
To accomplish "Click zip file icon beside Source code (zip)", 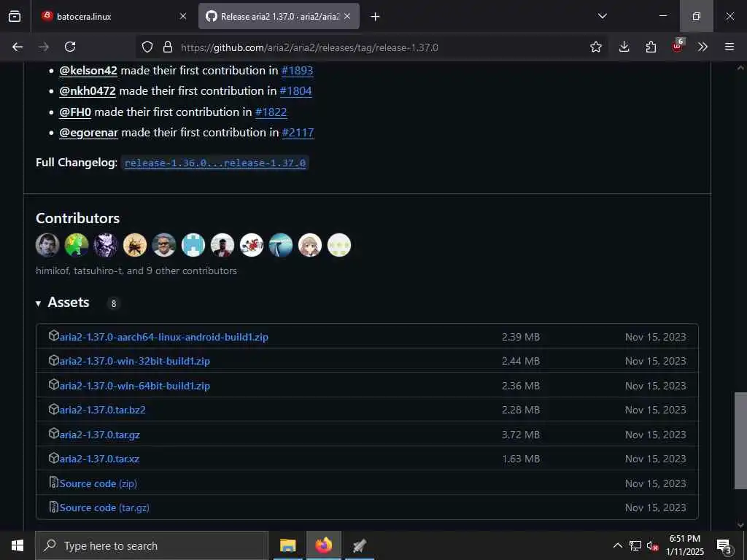I will pyautogui.click(x=53, y=483).
